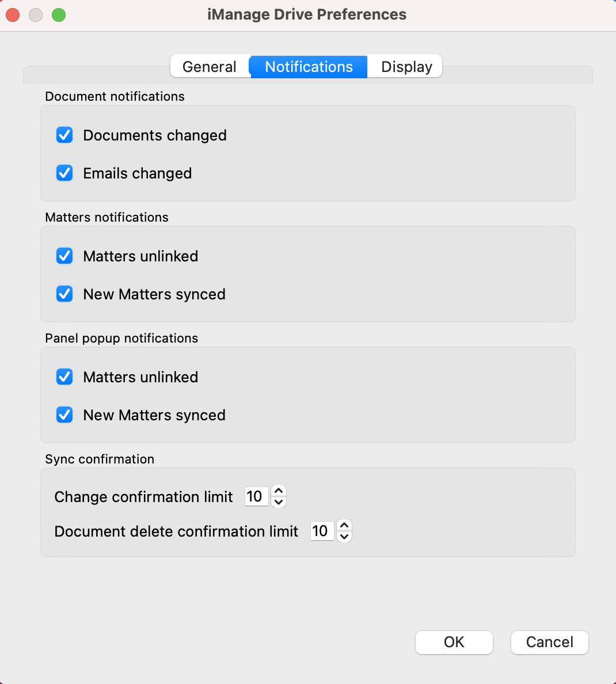This screenshot has height=684, width=616.
Task: Disable New Matters synced under Matters notifications
Action: pos(64,294)
